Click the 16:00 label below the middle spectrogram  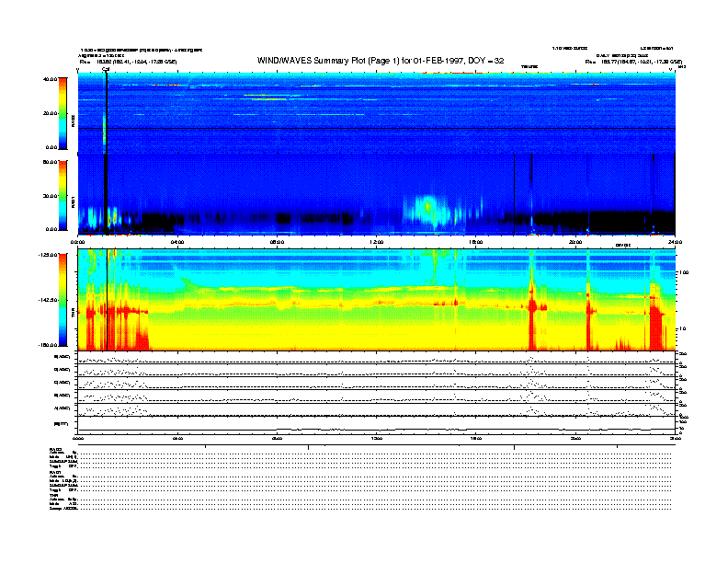(476, 242)
